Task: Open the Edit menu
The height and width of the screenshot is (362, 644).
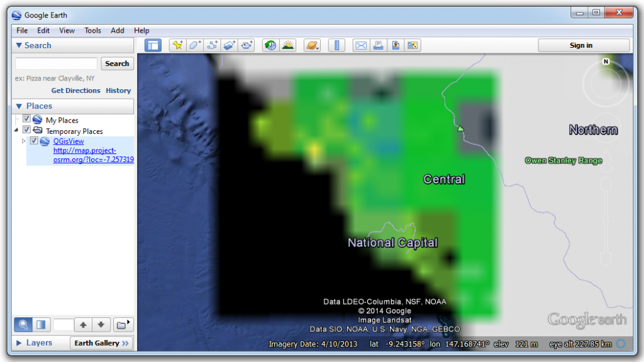Action: click(x=43, y=30)
